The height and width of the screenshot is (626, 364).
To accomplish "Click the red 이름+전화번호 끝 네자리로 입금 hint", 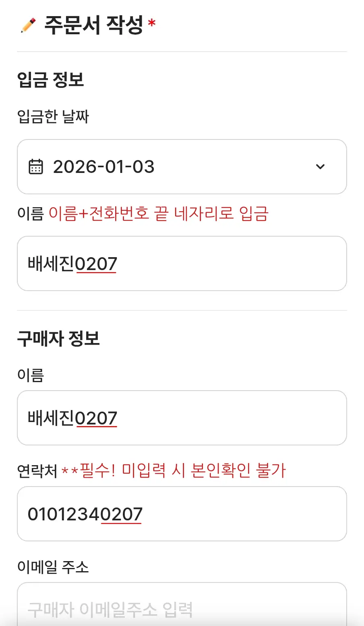I will tap(158, 214).
